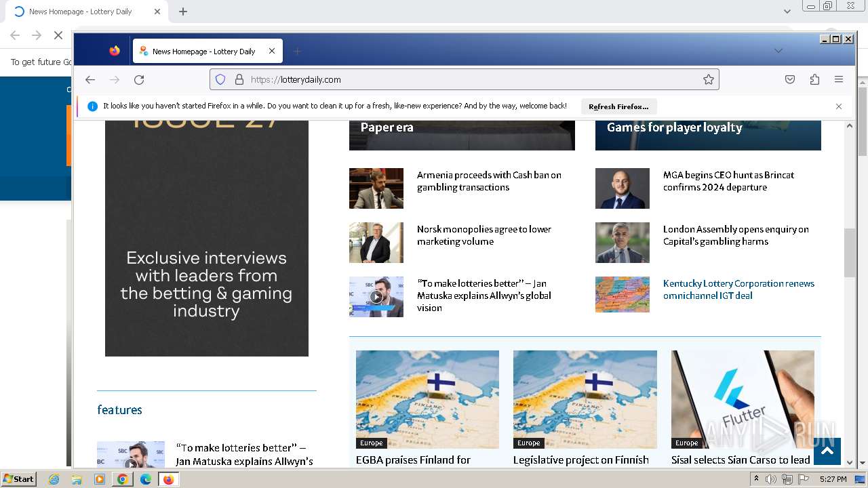The width and height of the screenshot is (868, 488).
Task: Open the Windows Start menu
Action: (x=18, y=479)
